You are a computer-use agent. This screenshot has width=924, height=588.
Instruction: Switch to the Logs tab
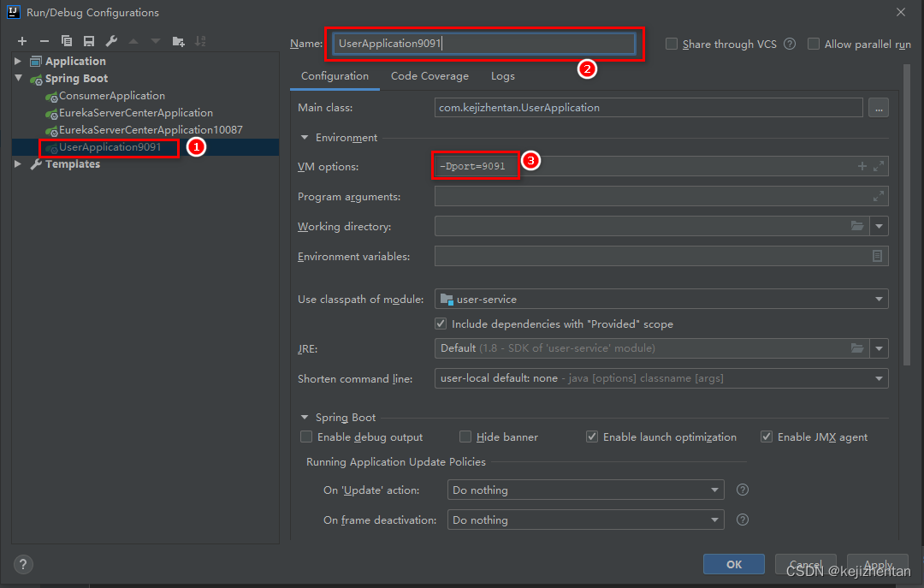[x=503, y=76]
